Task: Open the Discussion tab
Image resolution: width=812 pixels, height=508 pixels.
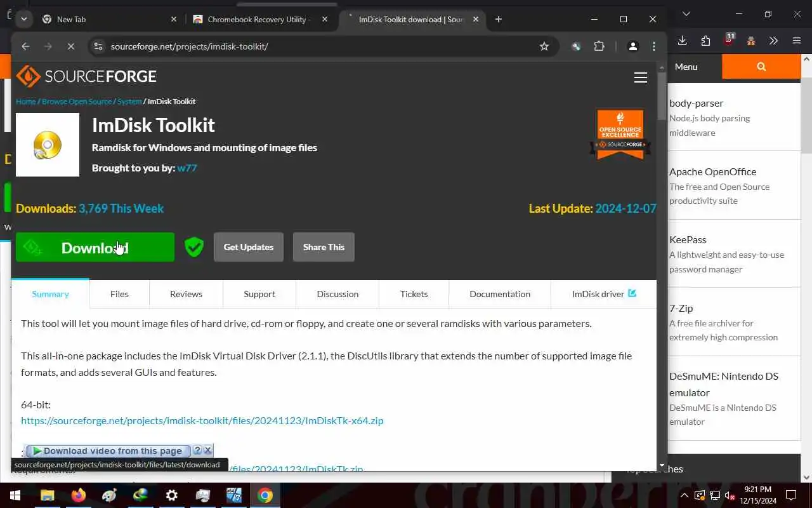Action: 337,294
